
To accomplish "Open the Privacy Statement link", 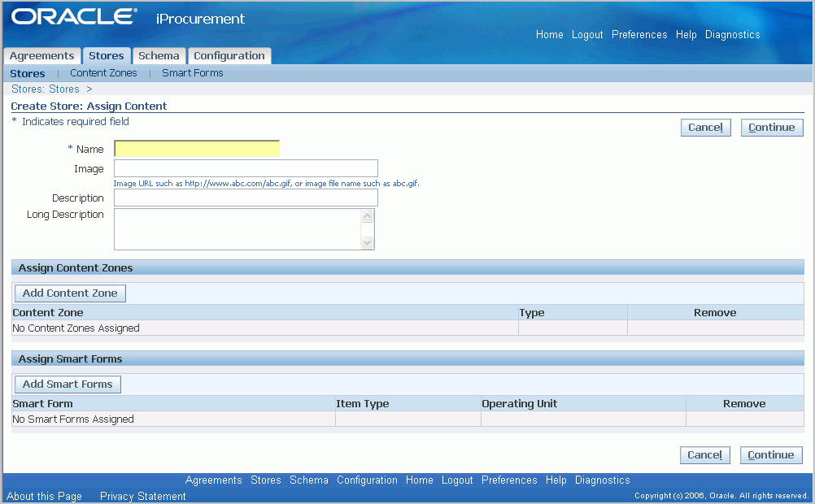I will (143, 496).
